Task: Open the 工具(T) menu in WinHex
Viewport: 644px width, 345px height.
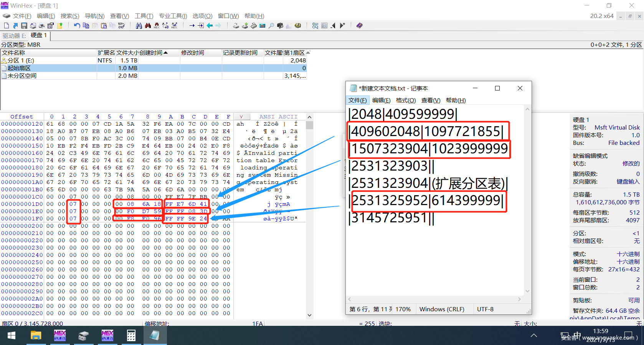Action: click(144, 16)
